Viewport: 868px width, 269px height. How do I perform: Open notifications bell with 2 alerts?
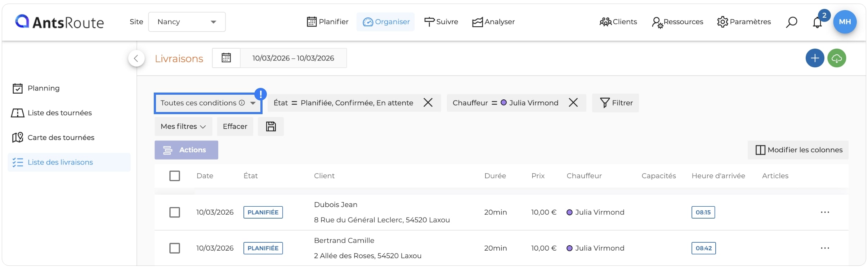click(x=818, y=22)
